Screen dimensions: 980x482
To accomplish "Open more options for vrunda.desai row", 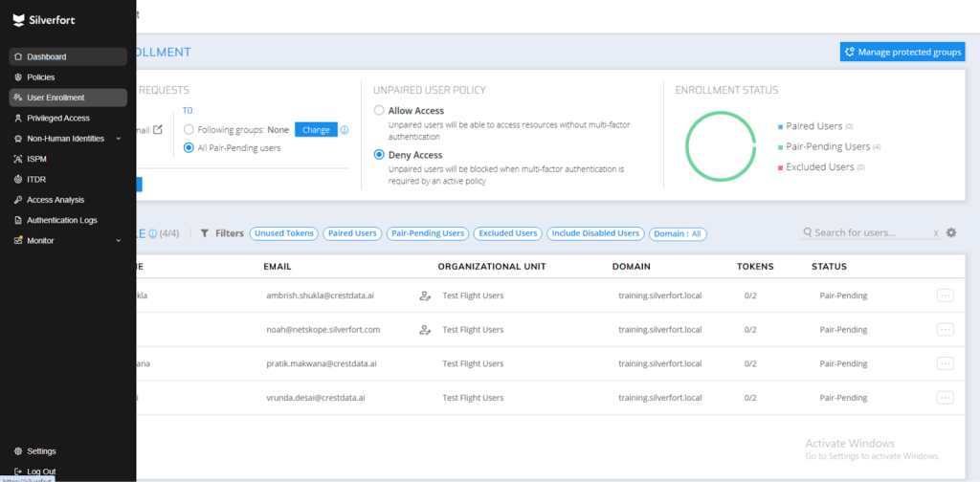I will [x=945, y=398].
